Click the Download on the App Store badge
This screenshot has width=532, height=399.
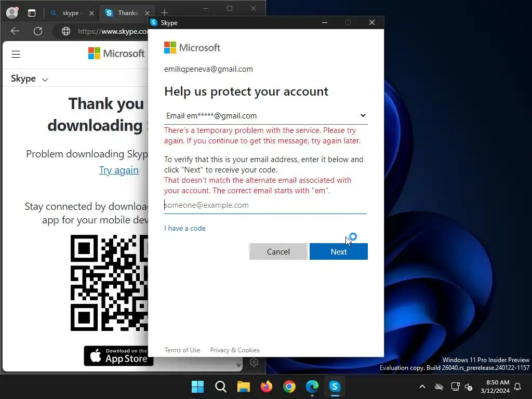pos(118,356)
